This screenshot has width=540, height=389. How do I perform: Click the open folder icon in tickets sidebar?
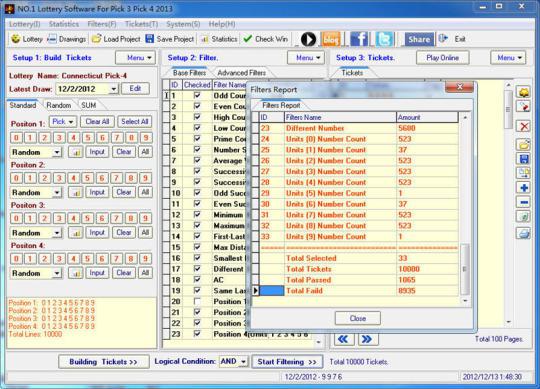point(524,144)
